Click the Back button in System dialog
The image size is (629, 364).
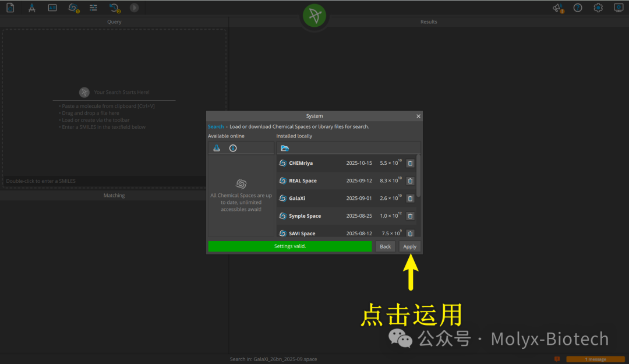coord(385,246)
